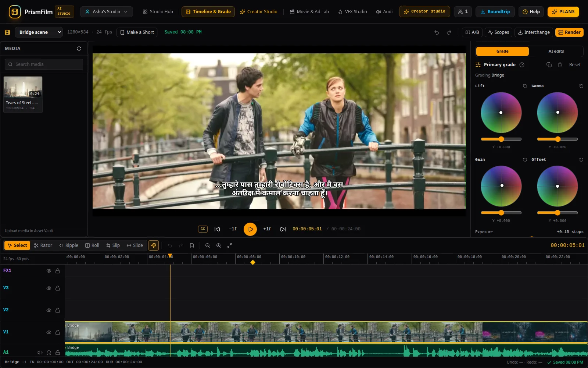Undo using top toolbar arrow

437,32
